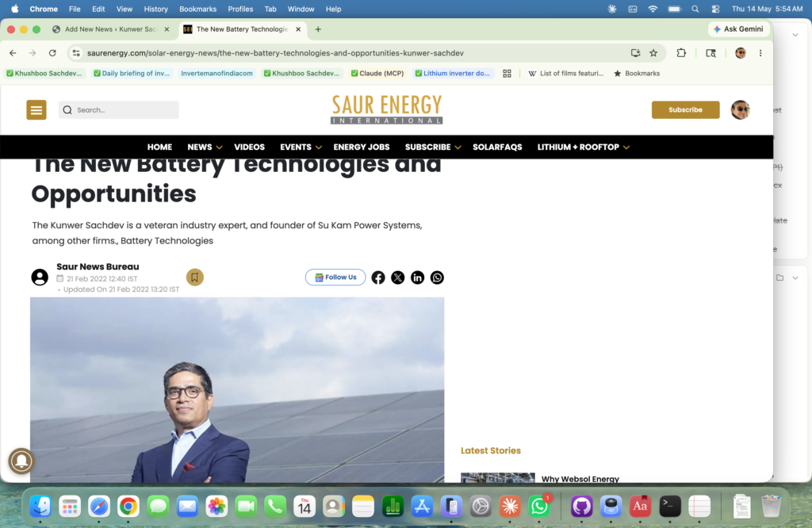View site information icon in address bar
Viewport: 812px width, 528px height.
pyautogui.click(x=76, y=53)
